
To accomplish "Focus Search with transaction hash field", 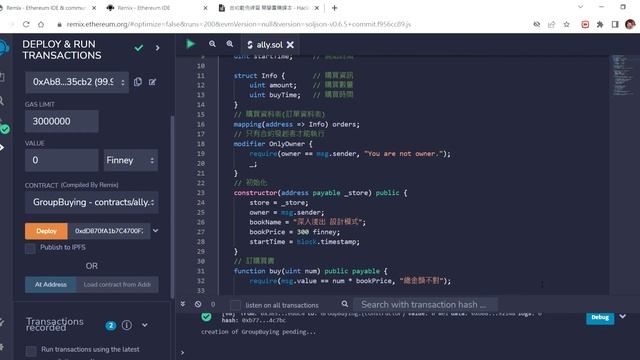I will (x=425, y=304).
